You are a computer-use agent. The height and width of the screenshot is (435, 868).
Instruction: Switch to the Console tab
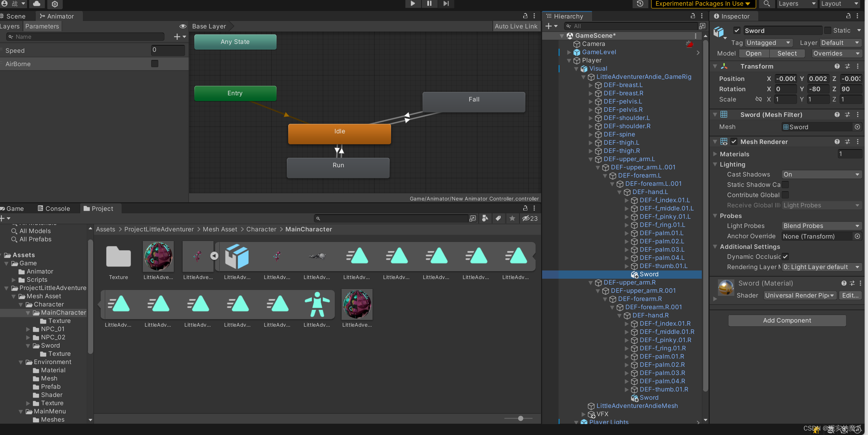coord(54,208)
